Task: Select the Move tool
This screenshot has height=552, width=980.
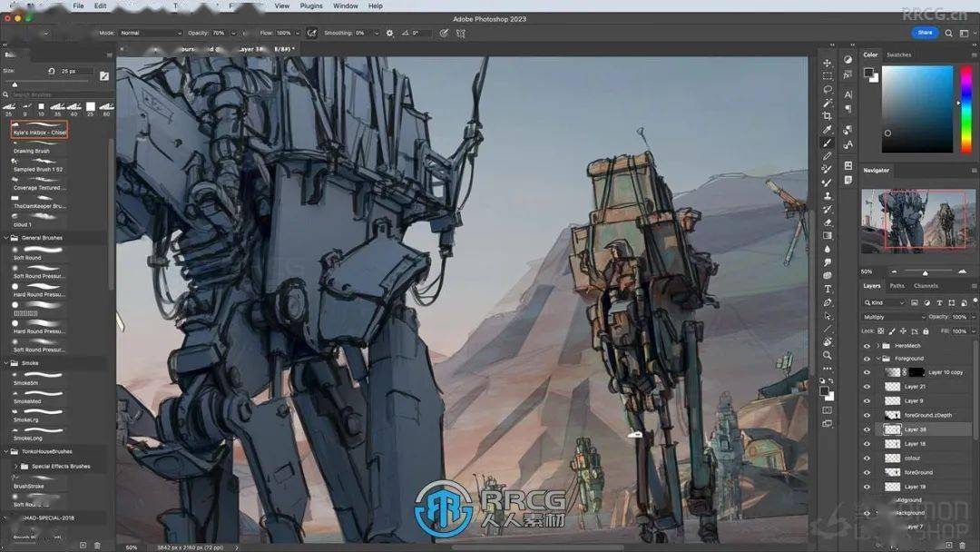Action: click(827, 63)
